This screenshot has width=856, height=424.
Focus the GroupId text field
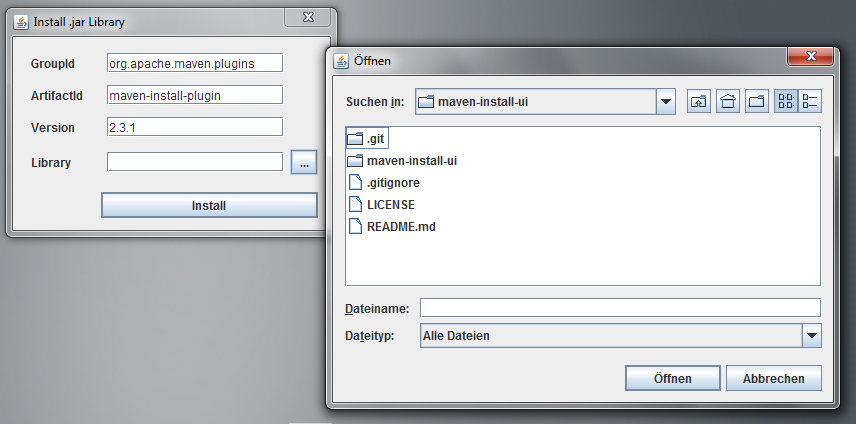click(195, 63)
